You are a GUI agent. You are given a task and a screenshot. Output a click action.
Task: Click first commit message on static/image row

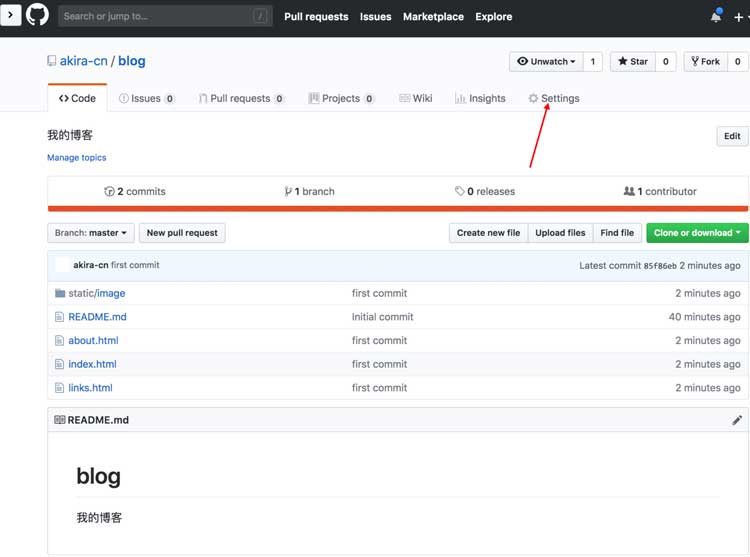tap(379, 293)
